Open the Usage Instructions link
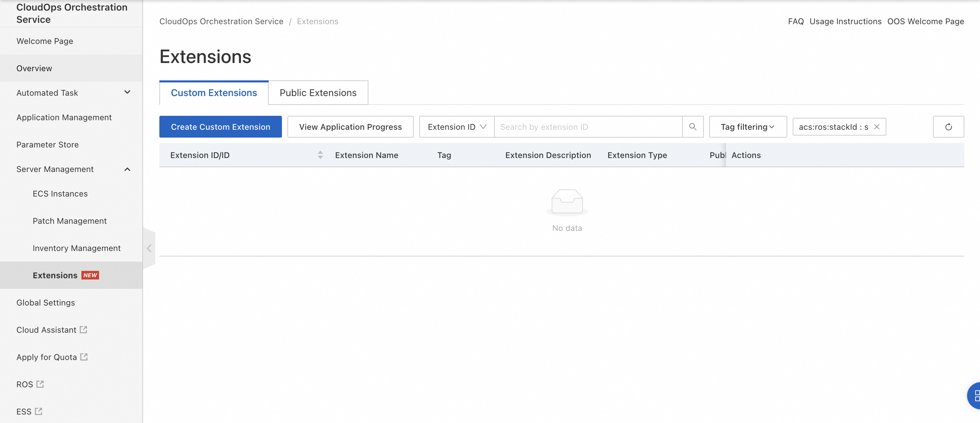The height and width of the screenshot is (423, 980). pyautogui.click(x=845, y=21)
